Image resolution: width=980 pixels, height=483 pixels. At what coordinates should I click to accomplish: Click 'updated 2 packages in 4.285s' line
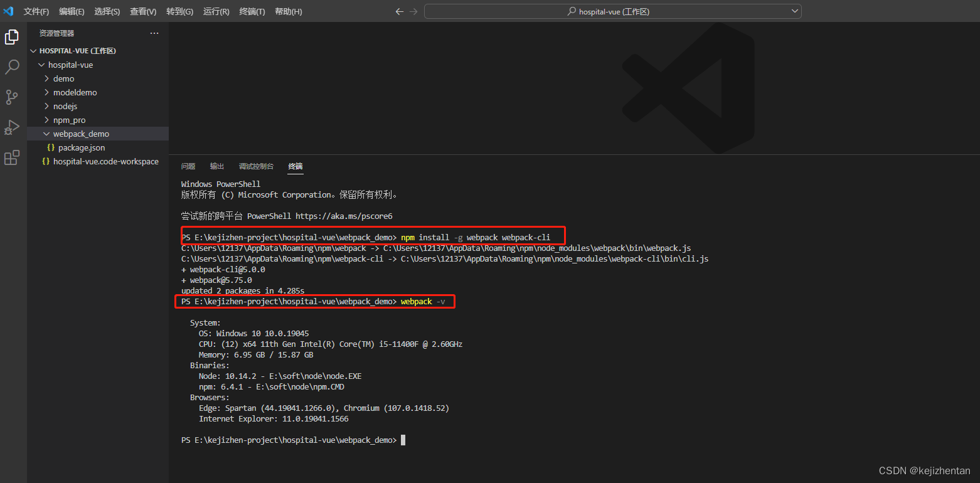coord(243,291)
